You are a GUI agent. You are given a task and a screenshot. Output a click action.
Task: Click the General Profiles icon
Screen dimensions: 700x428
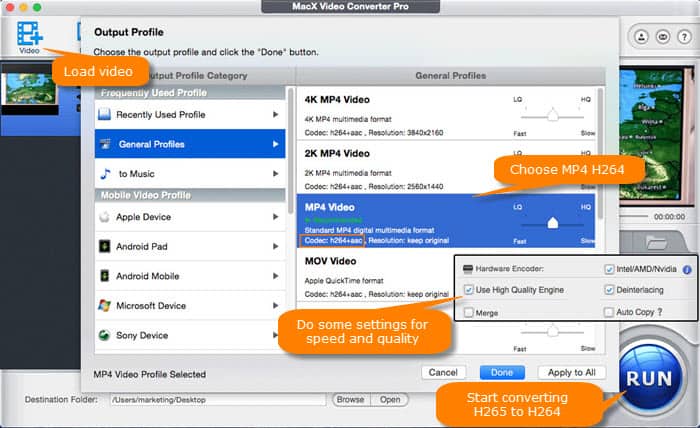coord(106,144)
